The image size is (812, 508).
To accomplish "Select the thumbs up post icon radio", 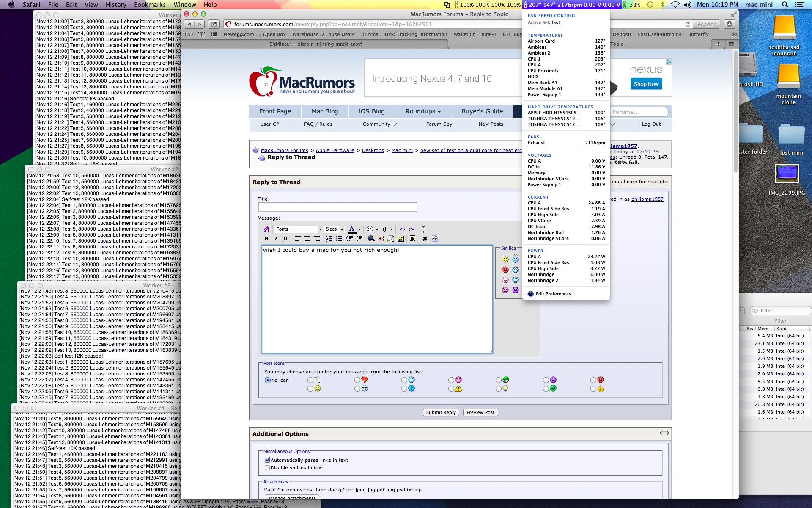I will click(x=593, y=389).
